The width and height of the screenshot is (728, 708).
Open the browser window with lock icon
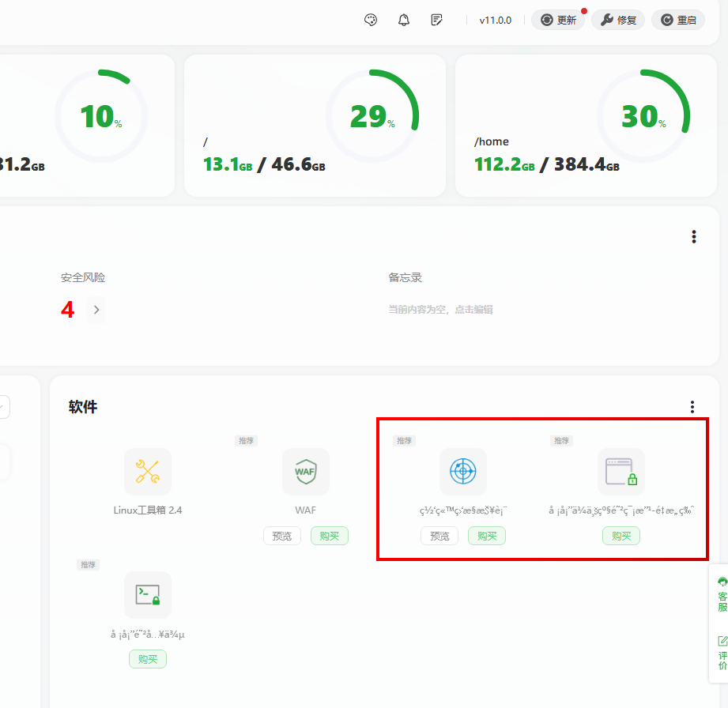[x=621, y=471]
